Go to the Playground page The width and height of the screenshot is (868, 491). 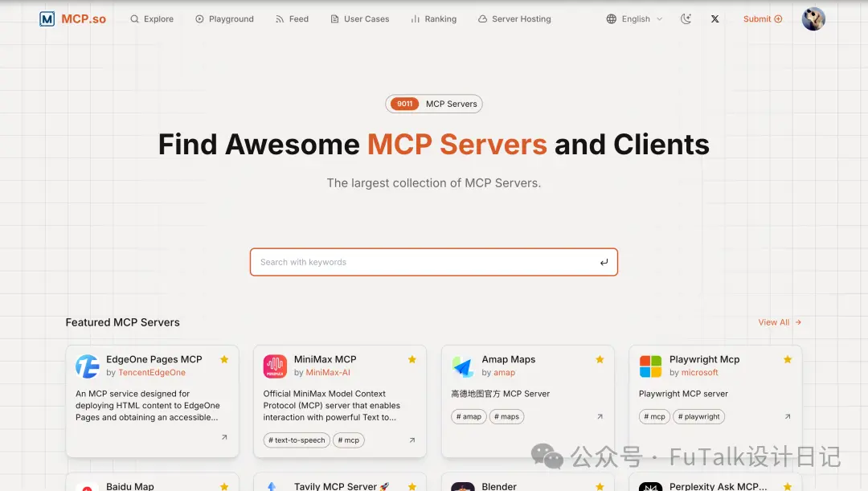pos(224,18)
